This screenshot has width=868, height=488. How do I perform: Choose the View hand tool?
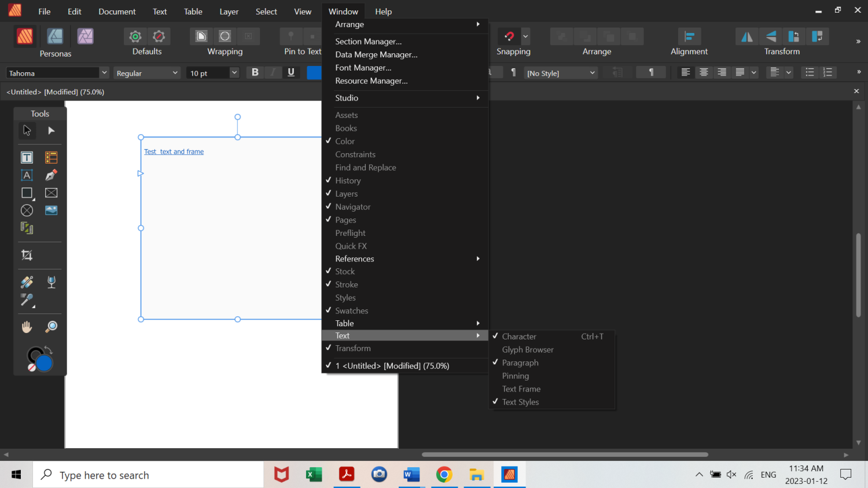(27, 327)
